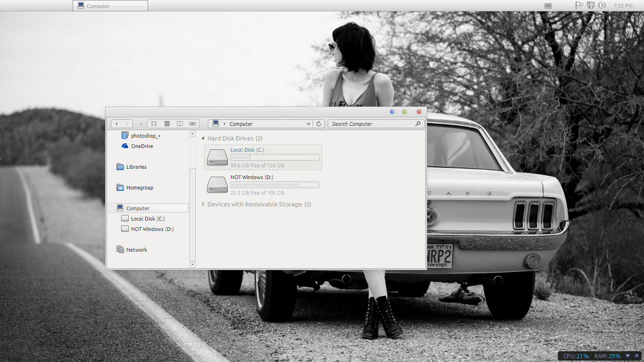Click the NOT Windows (D:) name label
Viewport: 644px width, 362px height.
point(252,177)
